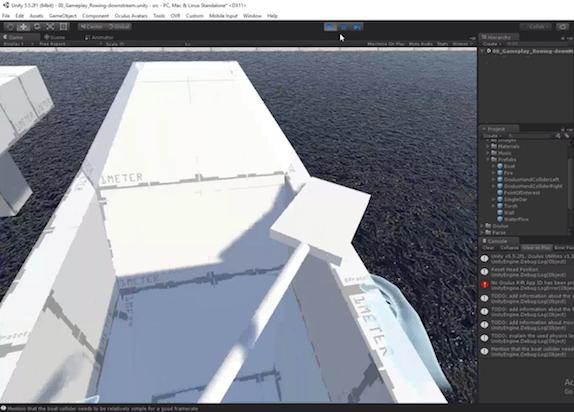Advance one frame with the Step button

pos(357,27)
